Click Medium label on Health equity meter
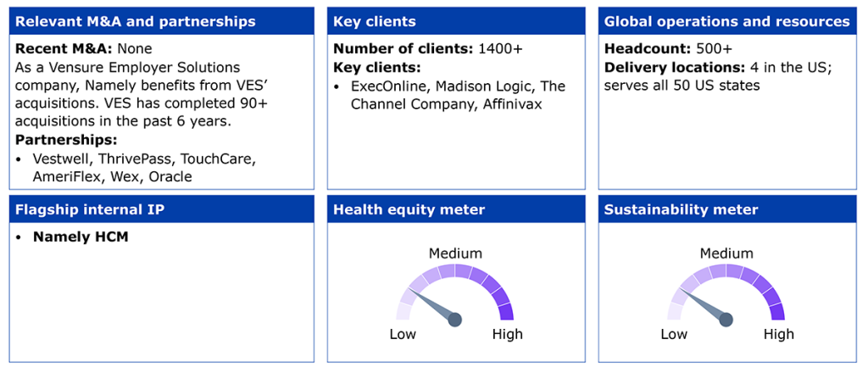Screen dimensions: 868x373 456,253
